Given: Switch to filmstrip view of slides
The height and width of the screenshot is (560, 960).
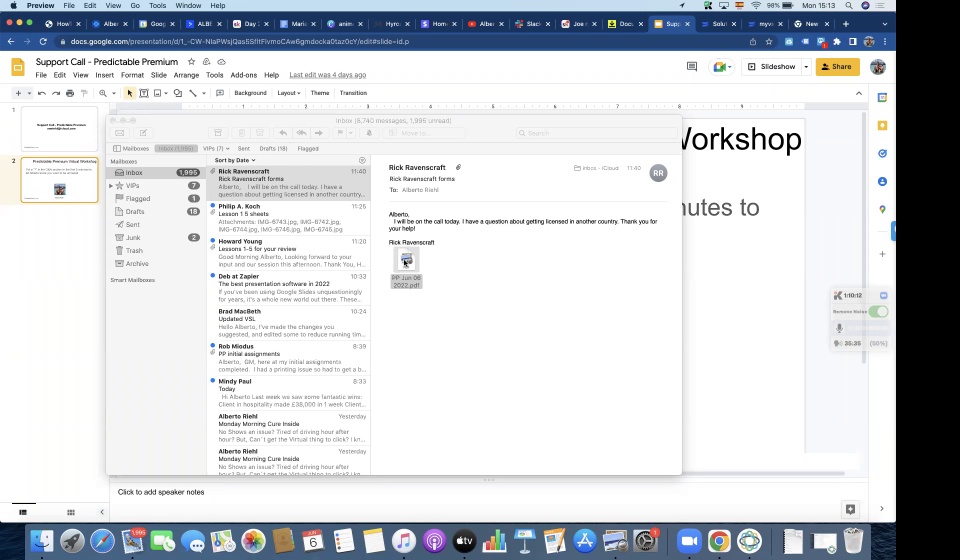Looking at the screenshot, I should pos(23,512).
